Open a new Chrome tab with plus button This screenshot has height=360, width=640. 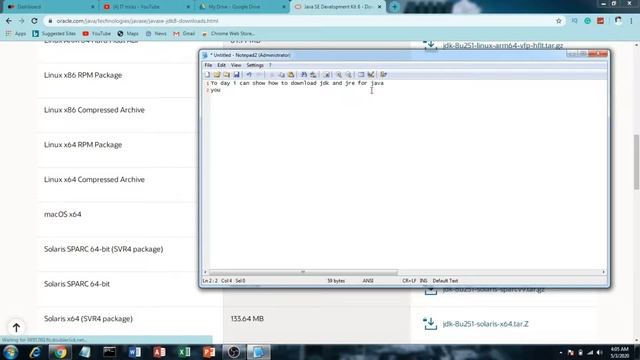point(394,7)
